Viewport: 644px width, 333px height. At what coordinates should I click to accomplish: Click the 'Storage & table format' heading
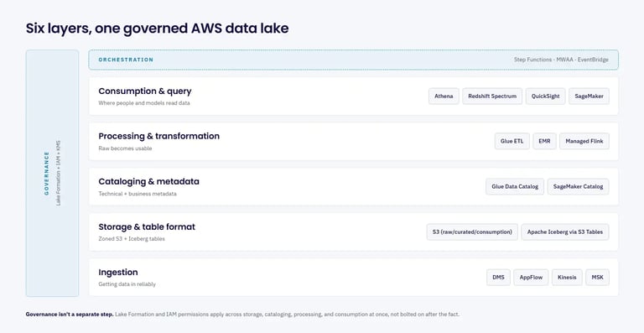147,226
